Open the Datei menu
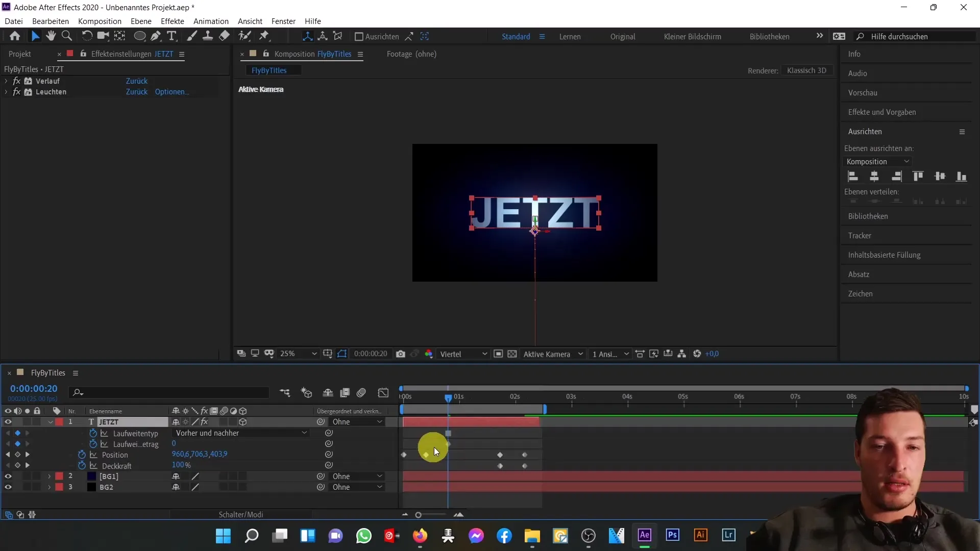This screenshot has height=551, width=980. tap(14, 21)
